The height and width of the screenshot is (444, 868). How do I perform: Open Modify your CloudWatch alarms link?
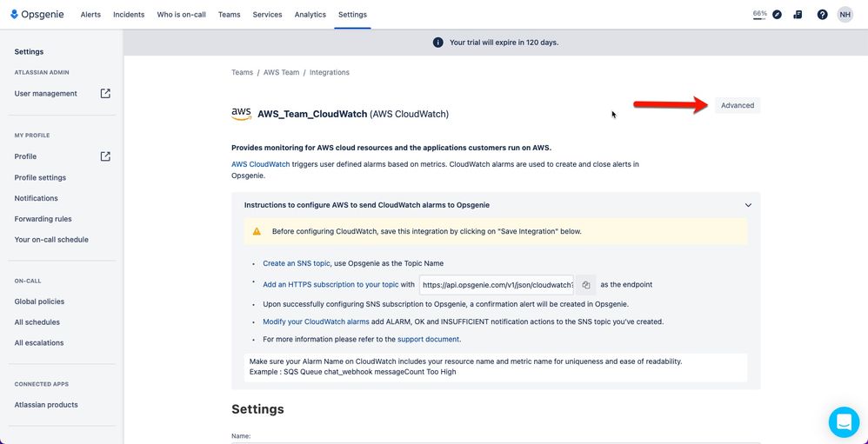tap(316, 321)
